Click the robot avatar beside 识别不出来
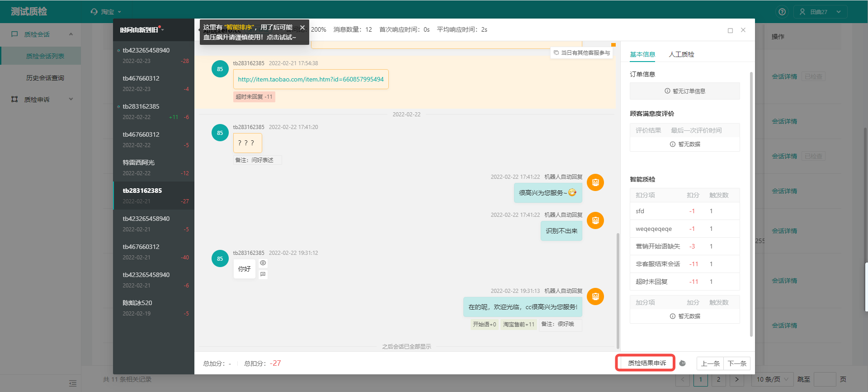This screenshot has width=868, height=392. coord(595,220)
